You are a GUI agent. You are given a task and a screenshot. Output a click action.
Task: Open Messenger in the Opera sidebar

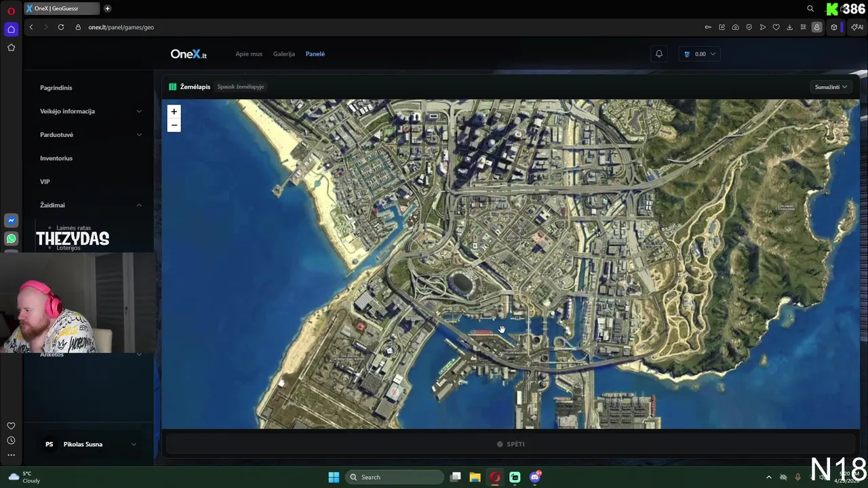tap(11, 220)
